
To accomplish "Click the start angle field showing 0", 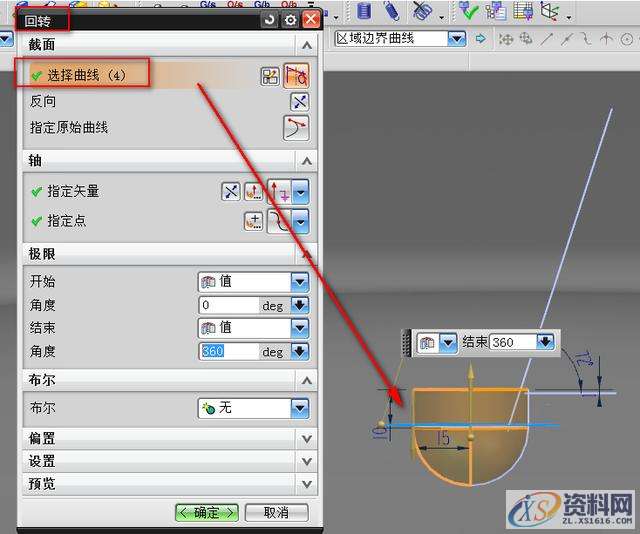I will coord(229,305).
